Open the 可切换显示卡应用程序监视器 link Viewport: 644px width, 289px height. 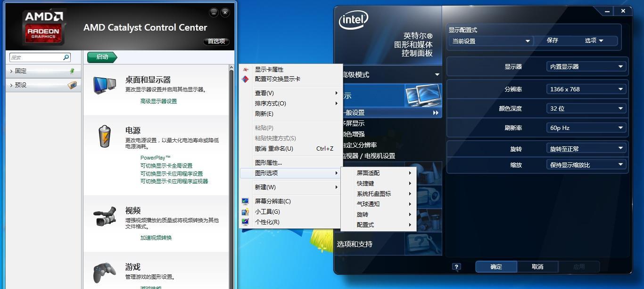click(x=174, y=181)
